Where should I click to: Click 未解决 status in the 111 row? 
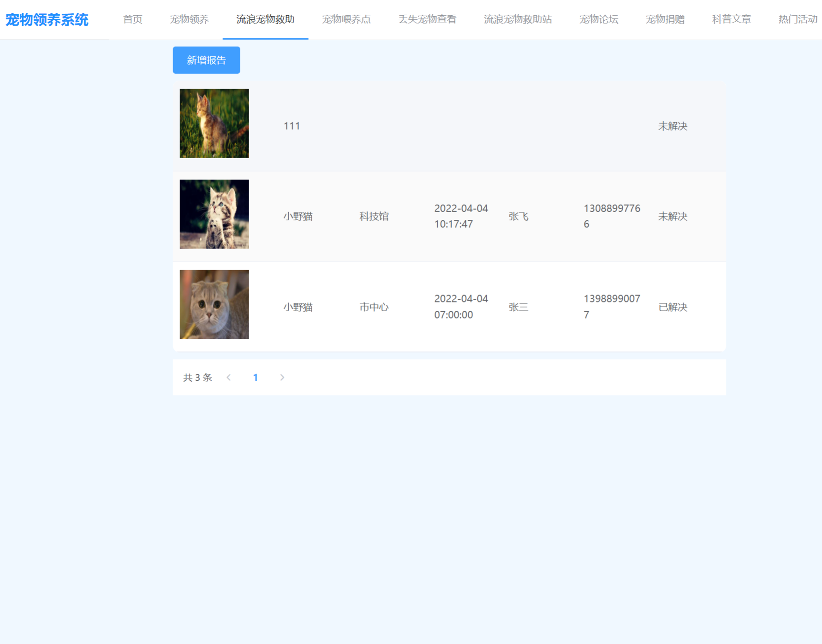point(673,126)
